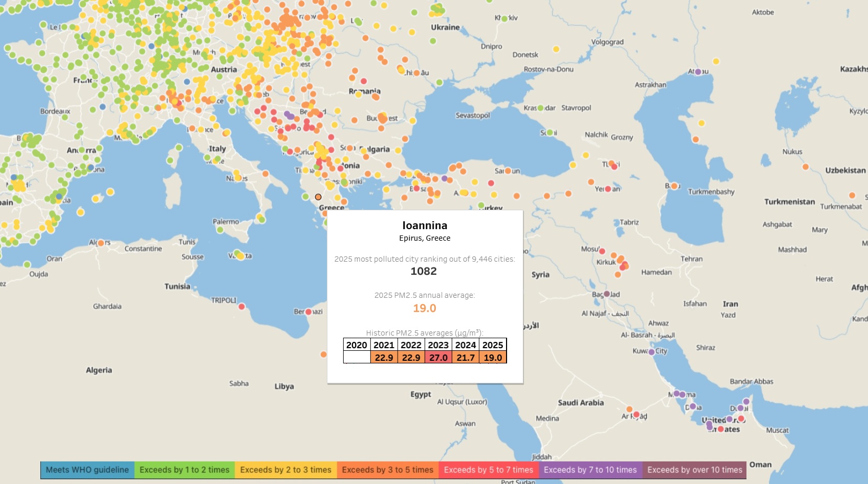
Task: Select the red marker at Riyadh
Action: point(636,415)
